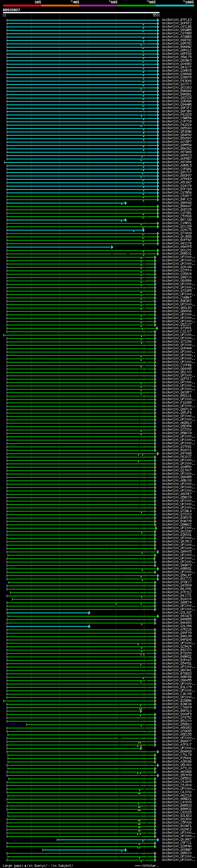Select hit label UniRef100_Q3HRX5
Screen dimensions: 197x868
(x=177, y=71)
